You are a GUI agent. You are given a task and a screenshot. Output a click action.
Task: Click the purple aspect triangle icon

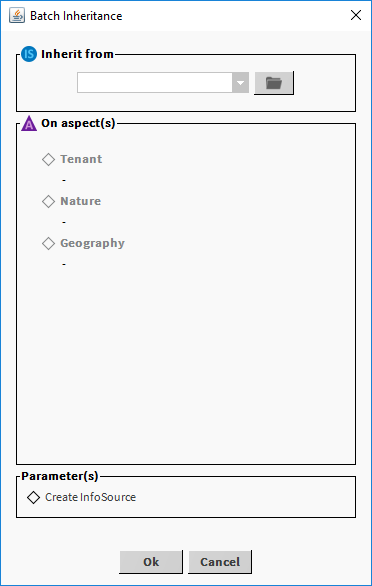point(29,124)
